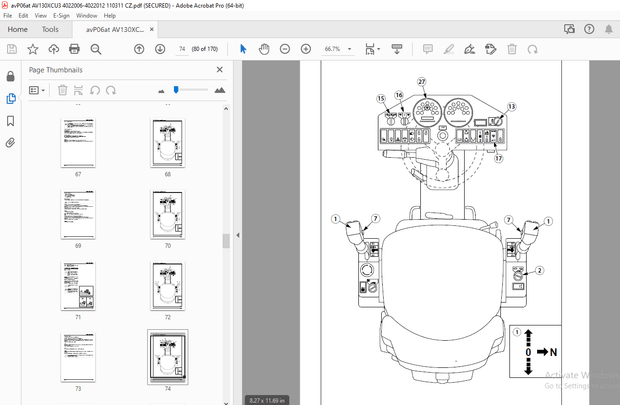Select page 71 thumbnail
Screen dimensions: 620x405
78,286
